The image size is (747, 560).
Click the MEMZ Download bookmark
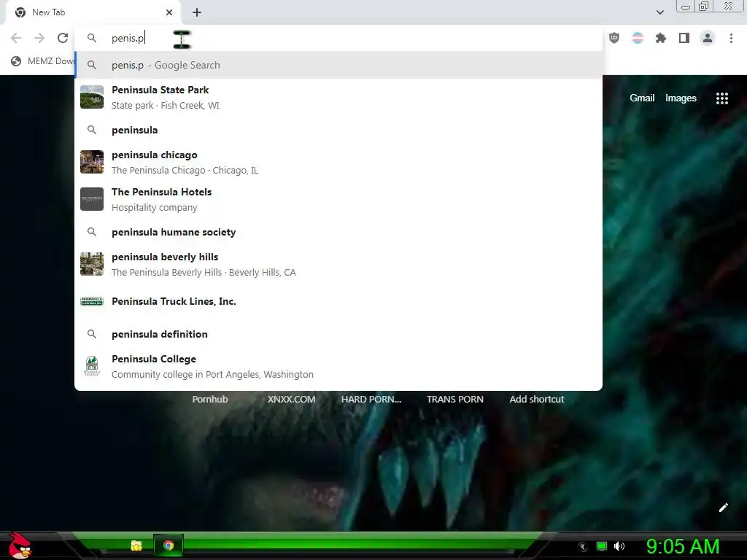click(x=43, y=61)
